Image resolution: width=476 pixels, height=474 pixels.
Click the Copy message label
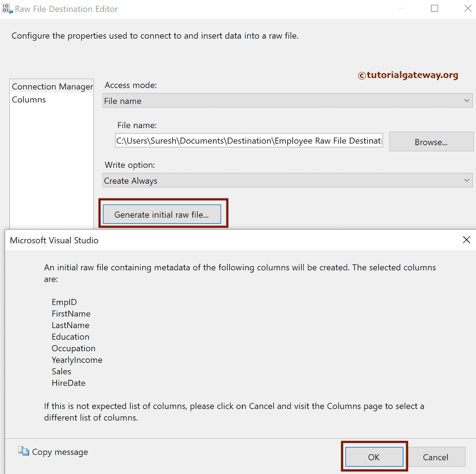(59, 452)
